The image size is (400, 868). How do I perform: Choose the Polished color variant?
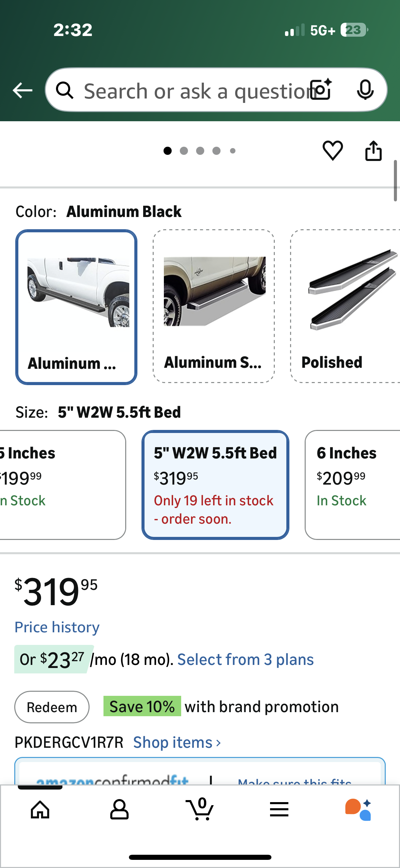click(346, 306)
